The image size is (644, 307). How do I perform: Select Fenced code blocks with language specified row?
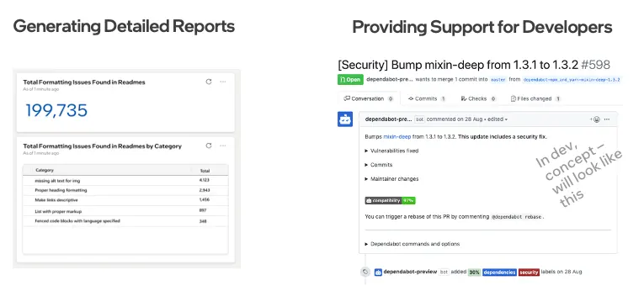(125, 221)
